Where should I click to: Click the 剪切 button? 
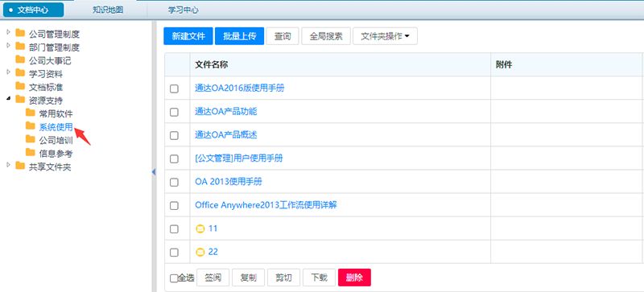(284, 278)
